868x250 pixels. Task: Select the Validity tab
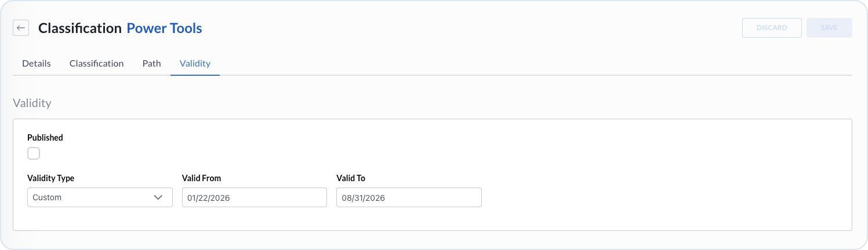coord(195,64)
